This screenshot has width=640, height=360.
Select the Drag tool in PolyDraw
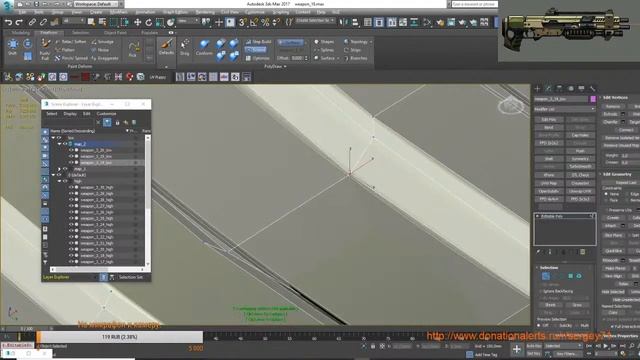(x=185, y=47)
